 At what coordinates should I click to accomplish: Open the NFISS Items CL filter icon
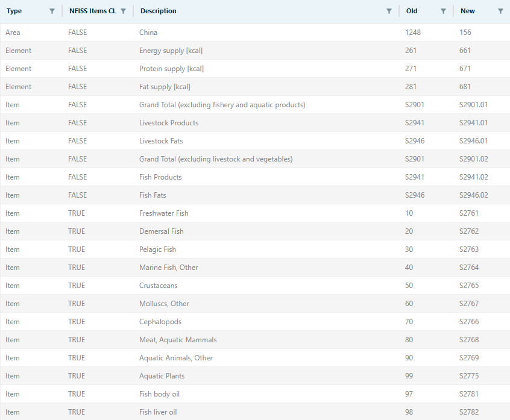(x=124, y=11)
